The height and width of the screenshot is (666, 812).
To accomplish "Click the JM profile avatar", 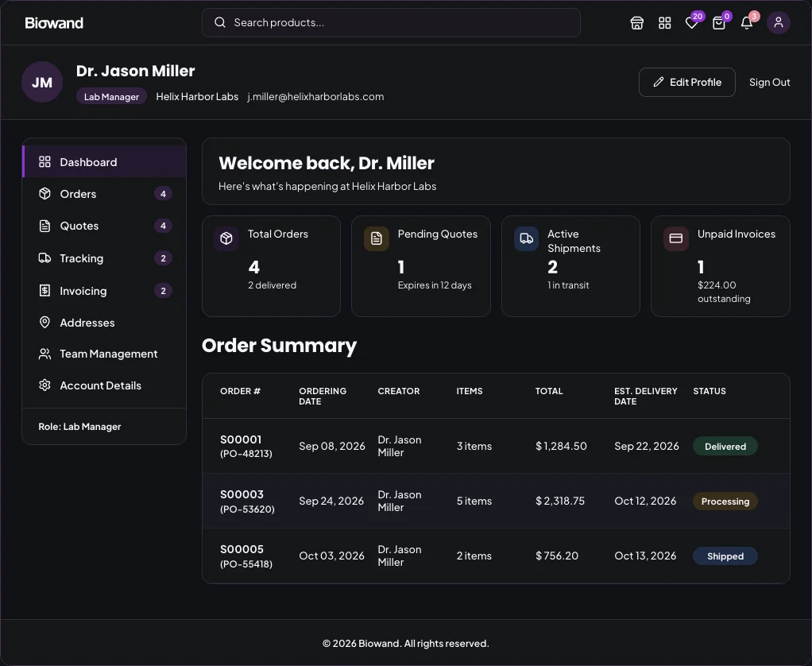I will tap(42, 82).
